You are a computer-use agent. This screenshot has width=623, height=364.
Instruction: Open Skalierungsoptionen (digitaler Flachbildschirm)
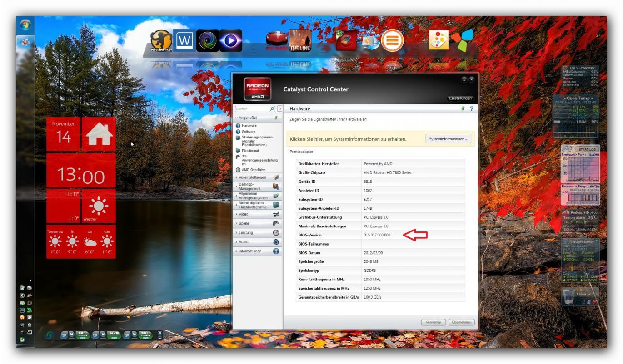tap(257, 141)
